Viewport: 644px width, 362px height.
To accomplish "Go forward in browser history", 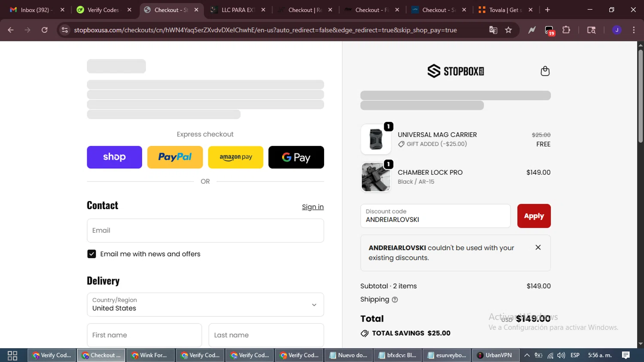I will (x=27, y=30).
